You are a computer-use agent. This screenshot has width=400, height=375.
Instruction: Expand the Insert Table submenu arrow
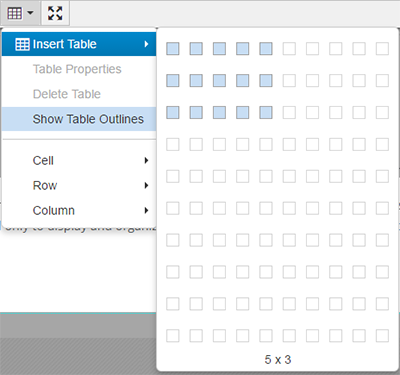(146, 44)
